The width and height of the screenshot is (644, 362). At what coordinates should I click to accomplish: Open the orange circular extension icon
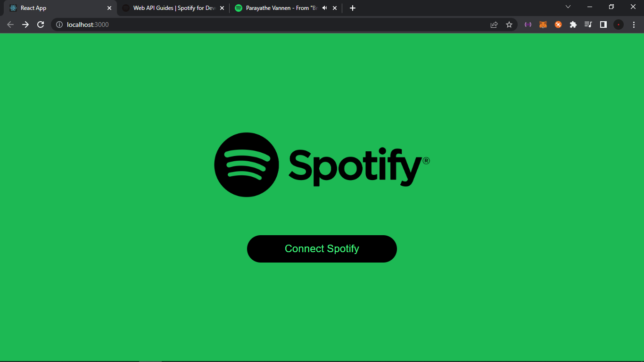(558, 25)
